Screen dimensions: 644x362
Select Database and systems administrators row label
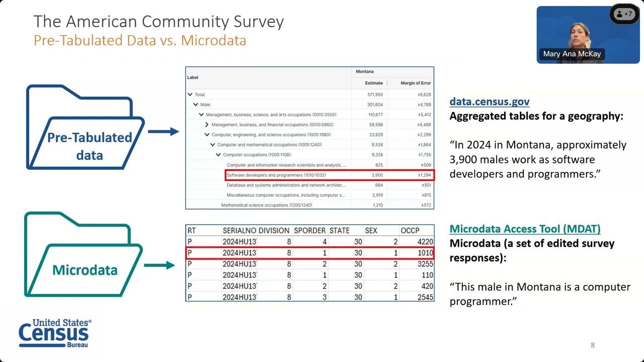pyautogui.click(x=285, y=185)
